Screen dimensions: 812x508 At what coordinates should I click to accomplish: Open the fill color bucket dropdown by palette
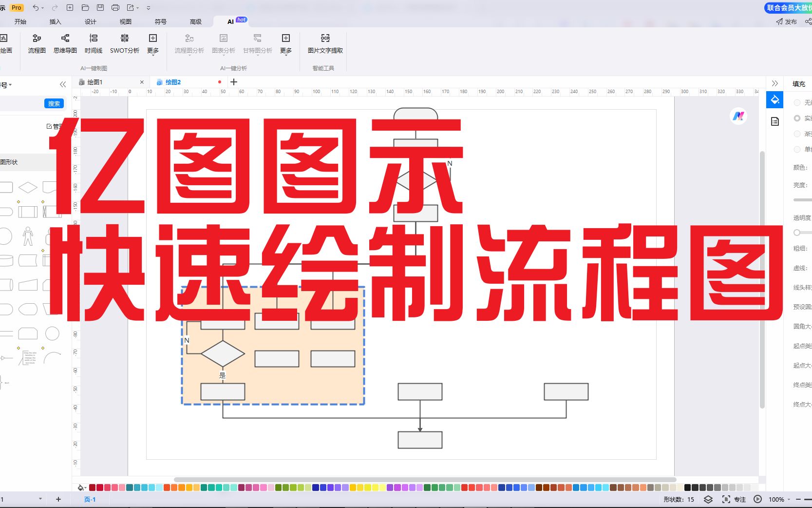click(x=82, y=488)
